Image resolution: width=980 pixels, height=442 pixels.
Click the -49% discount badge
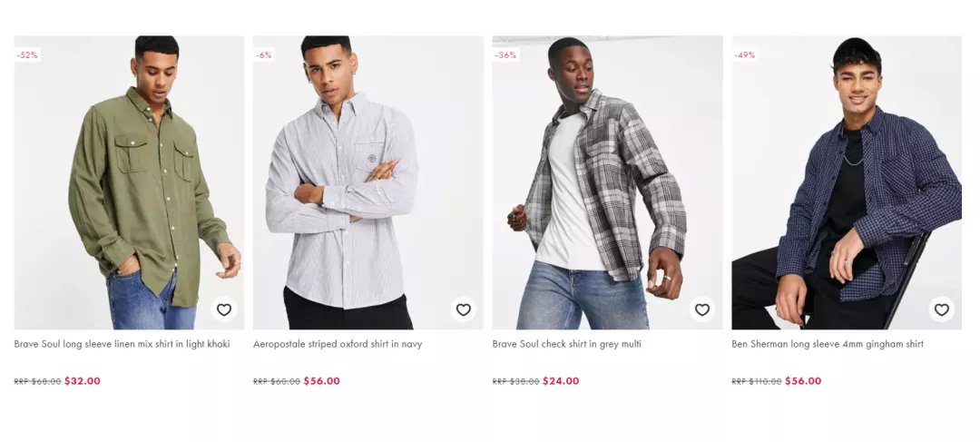coord(745,55)
